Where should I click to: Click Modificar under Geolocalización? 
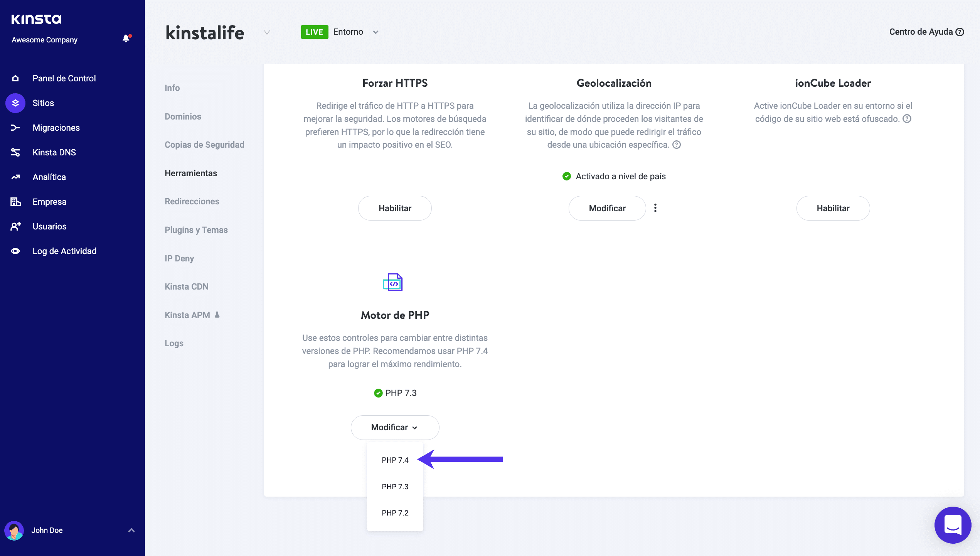(x=607, y=208)
